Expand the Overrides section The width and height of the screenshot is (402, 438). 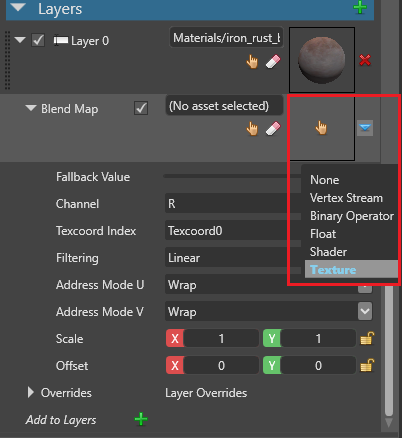[31, 393]
